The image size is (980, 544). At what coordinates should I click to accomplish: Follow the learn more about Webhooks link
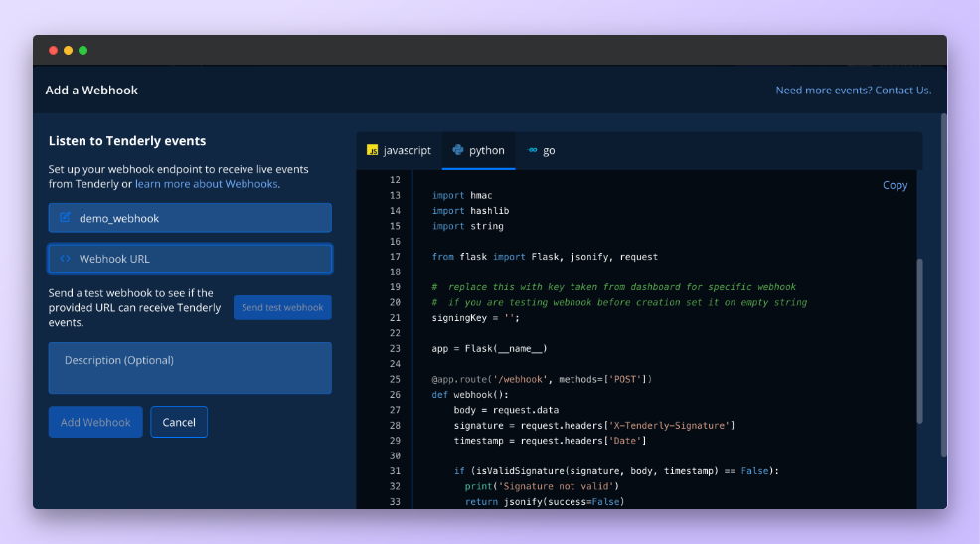tap(207, 184)
